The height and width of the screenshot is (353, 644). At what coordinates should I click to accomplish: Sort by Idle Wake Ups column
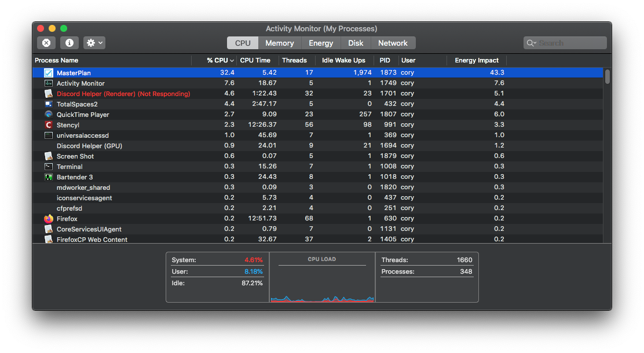(343, 60)
